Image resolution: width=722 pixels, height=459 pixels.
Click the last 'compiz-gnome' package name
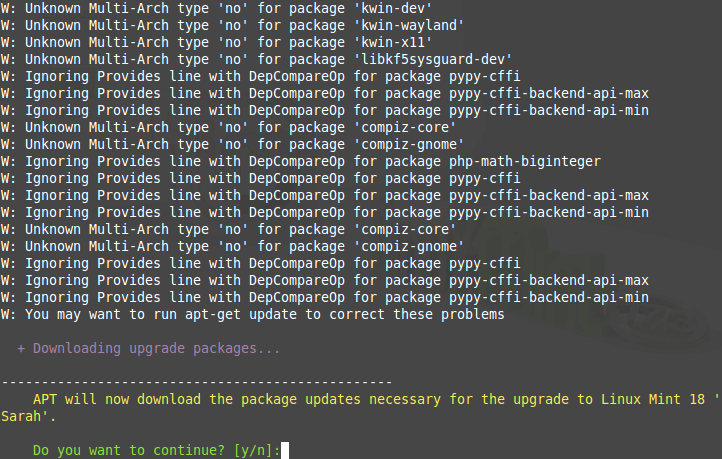tap(413, 246)
